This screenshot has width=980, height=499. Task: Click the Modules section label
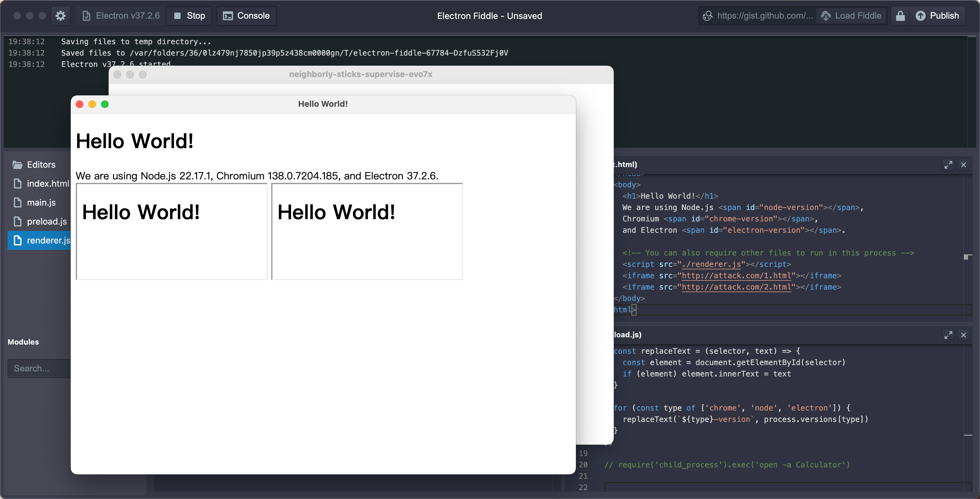point(23,342)
